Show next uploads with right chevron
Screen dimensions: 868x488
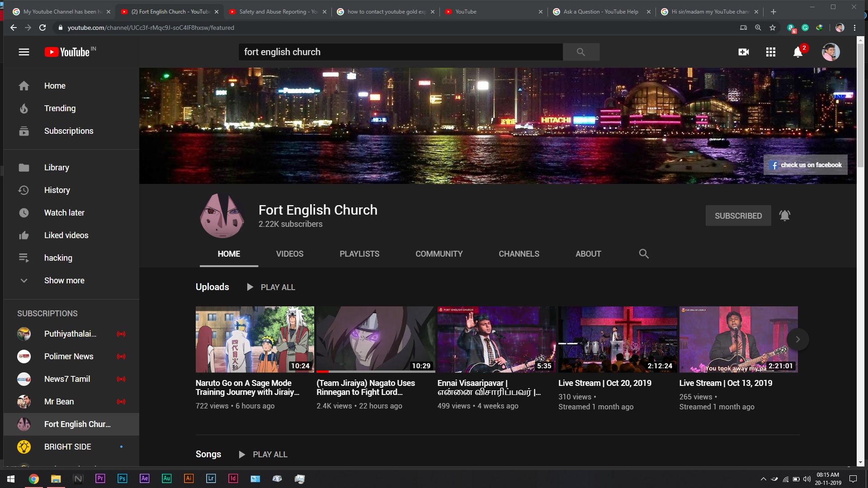point(797,339)
